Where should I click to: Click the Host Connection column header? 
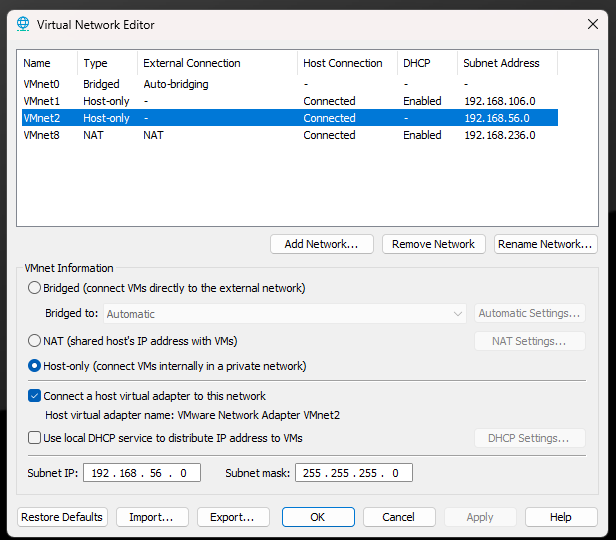pos(348,63)
